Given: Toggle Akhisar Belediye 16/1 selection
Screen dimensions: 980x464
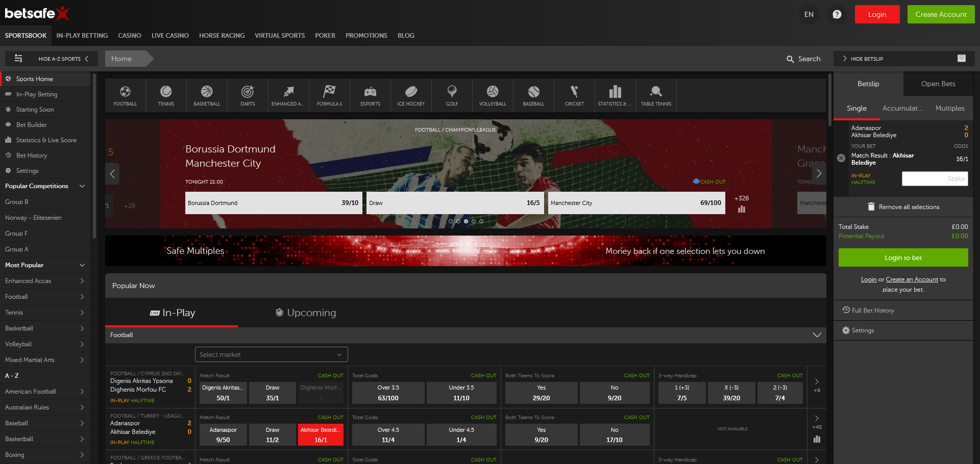Looking at the screenshot, I should pyautogui.click(x=321, y=435).
